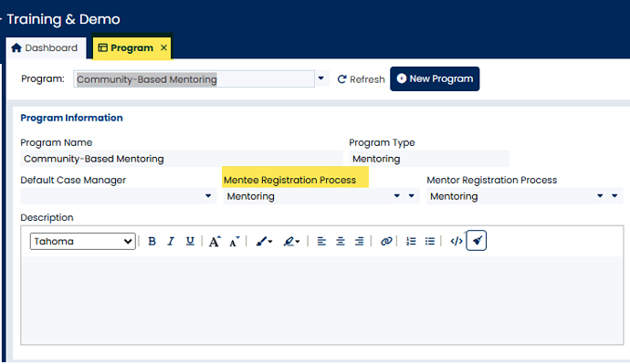Center align the description text
The image size is (630, 364).
(341, 241)
